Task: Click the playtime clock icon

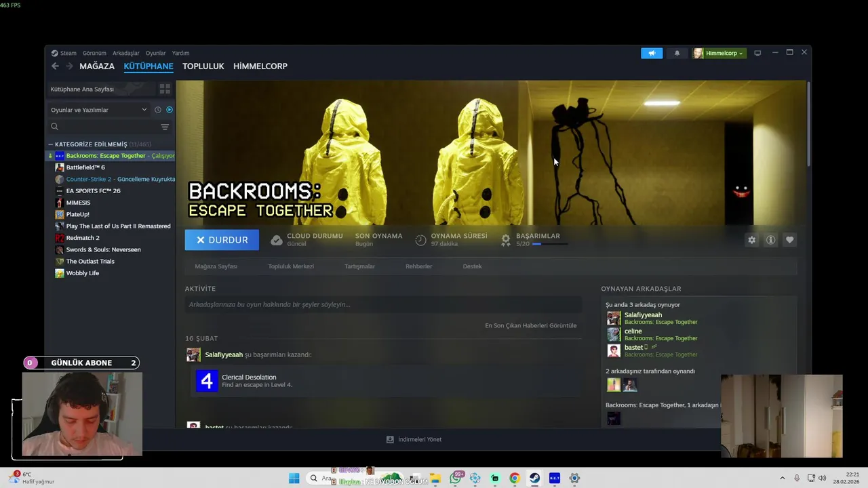Action: pyautogui.click(x=420, y=240)
